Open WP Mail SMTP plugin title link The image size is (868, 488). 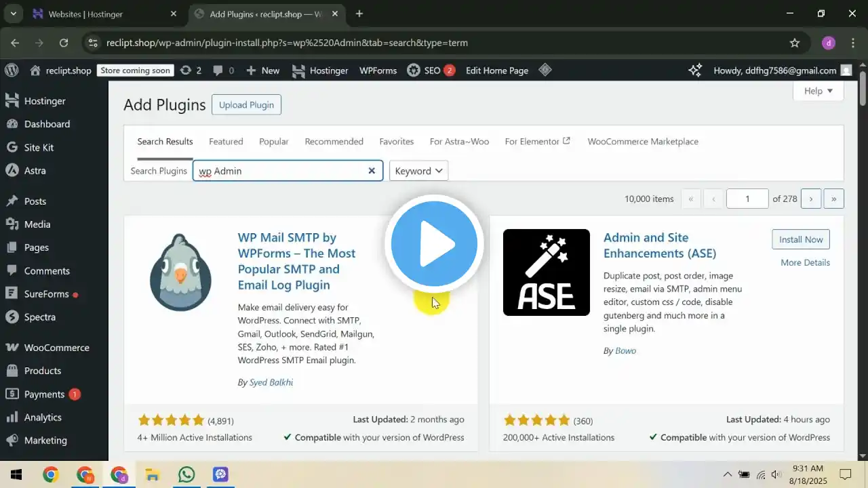pos(296,261)
